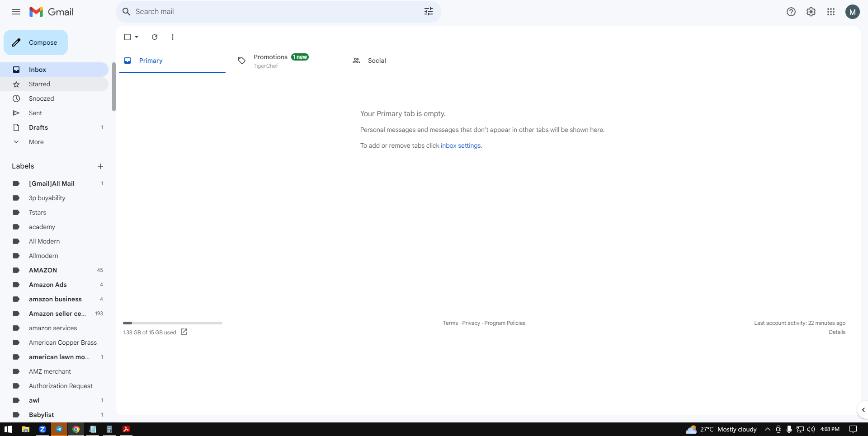The image size is (868, 436).
Task: Open the Sent folder
Action: [54, 113]
